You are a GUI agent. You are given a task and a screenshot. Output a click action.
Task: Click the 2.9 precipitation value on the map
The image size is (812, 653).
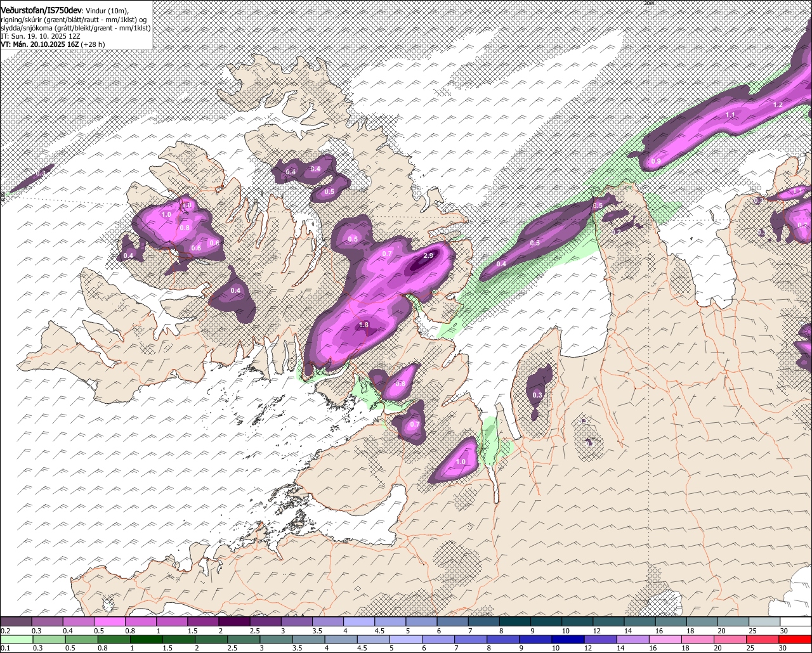coord(428,256)
